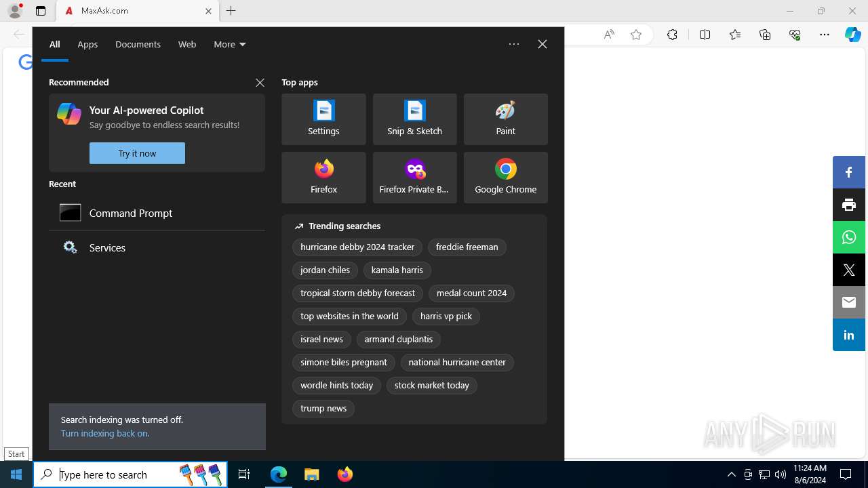The width and height of the screenshot is (868, 488).
Task: Click the Edge Read aloud icon
Action: (609, 35)
